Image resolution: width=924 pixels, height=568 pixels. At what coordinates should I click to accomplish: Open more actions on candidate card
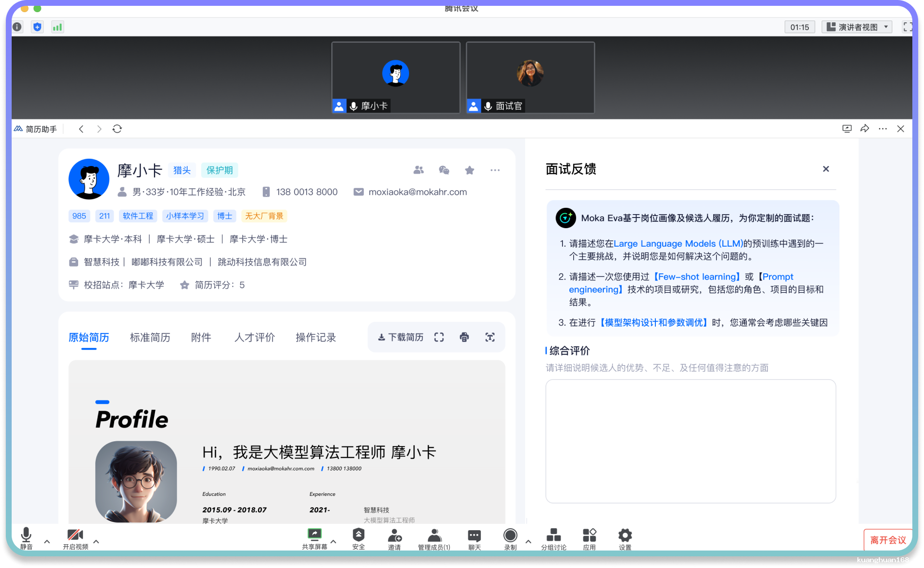[x=495, y=170]
